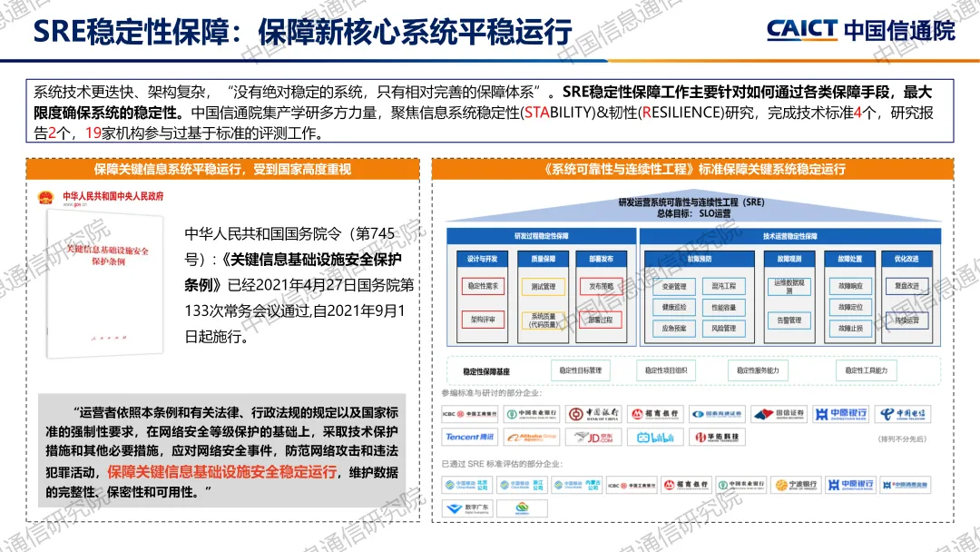The width and height of the screenshot is (980, 552).
Task: Click the JD.COM 京东 logo
Action: pos(593,437)
